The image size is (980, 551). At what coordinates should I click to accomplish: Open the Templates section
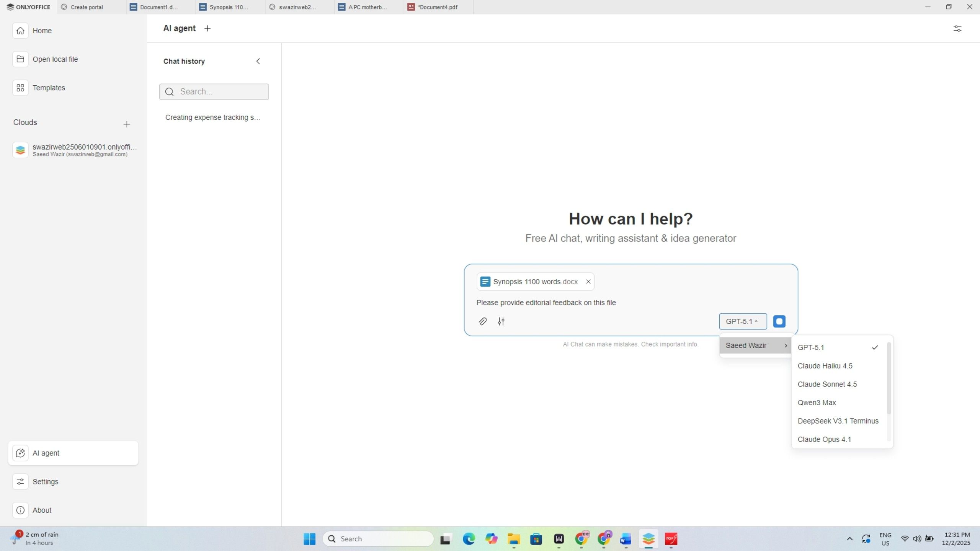(x=73, y=88)
